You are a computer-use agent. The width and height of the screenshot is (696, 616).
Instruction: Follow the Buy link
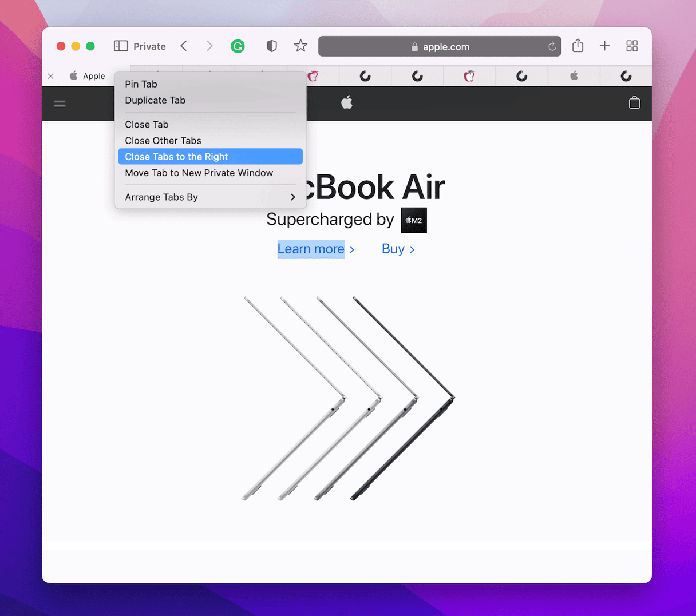pos(398,249)
